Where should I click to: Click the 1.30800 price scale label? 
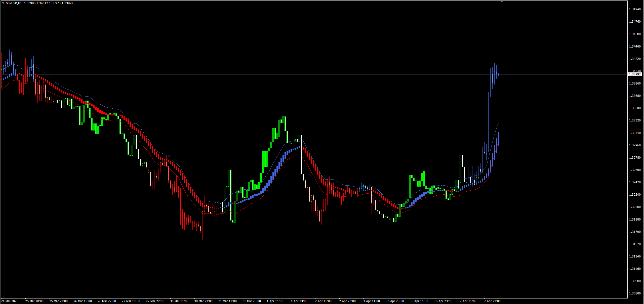coord(635,293)
